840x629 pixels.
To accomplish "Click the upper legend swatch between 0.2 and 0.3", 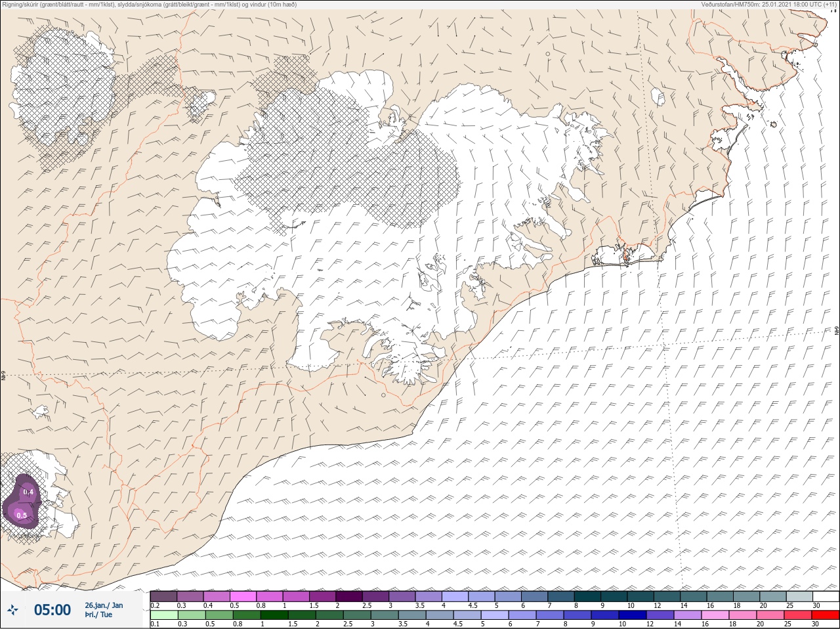I will pos(164,596).
